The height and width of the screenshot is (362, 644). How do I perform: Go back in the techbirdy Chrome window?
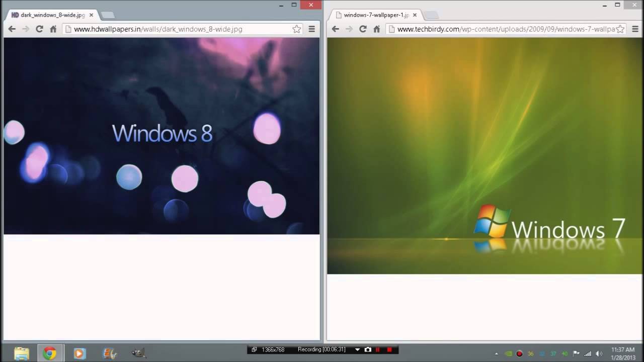(x=336, y=29)
